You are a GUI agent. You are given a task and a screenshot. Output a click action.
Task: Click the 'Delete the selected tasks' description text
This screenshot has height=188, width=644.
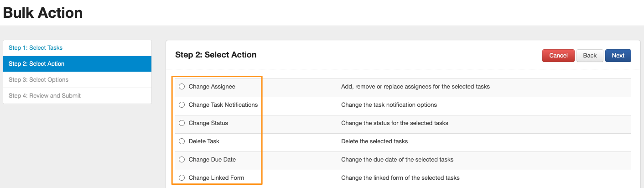pos(374,141)
